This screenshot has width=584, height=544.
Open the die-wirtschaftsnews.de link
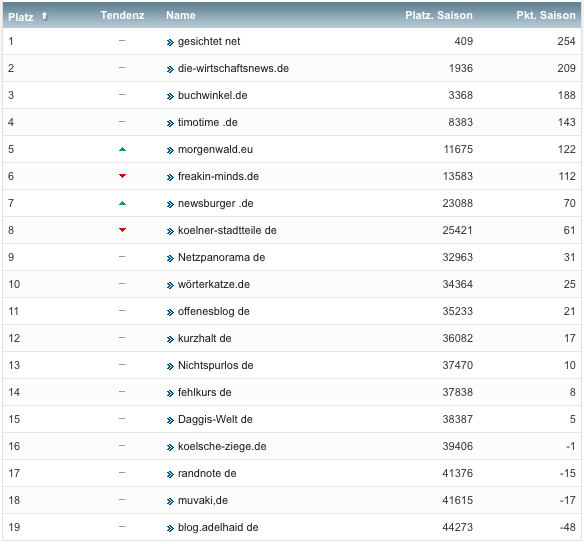coord(233,69)
